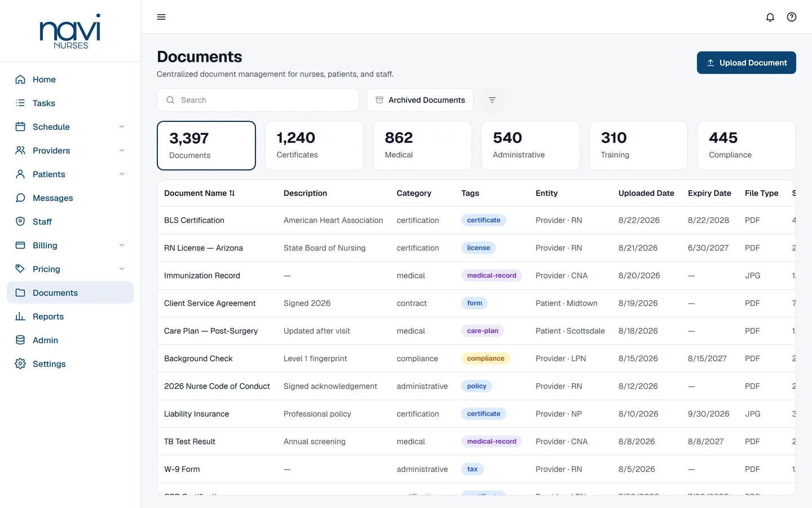Click the Schedule calendar icon
812x508 pixels.
(x=20, y=127)
